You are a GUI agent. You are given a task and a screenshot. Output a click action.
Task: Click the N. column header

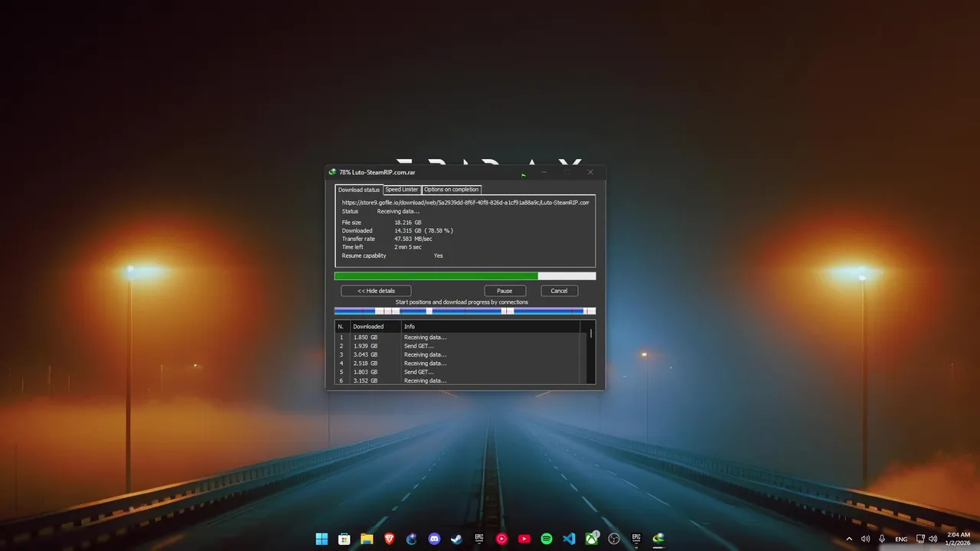point(342,327)
